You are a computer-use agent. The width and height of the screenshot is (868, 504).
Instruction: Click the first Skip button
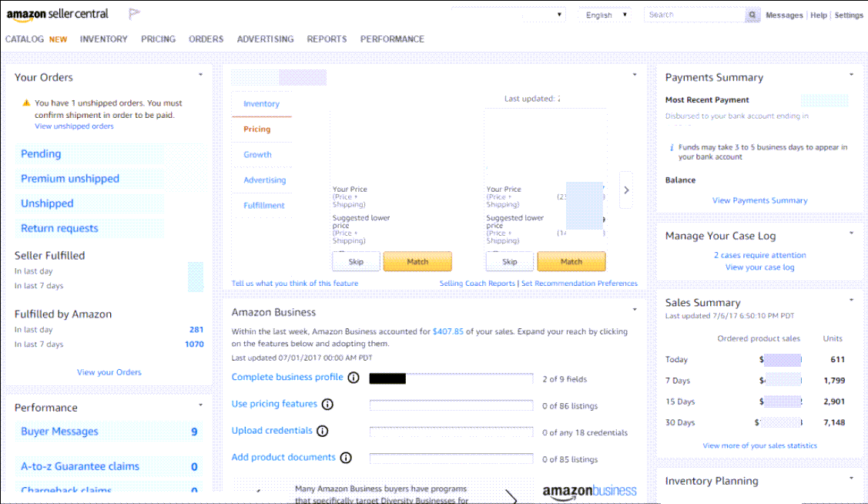click(x=356, y=261)
